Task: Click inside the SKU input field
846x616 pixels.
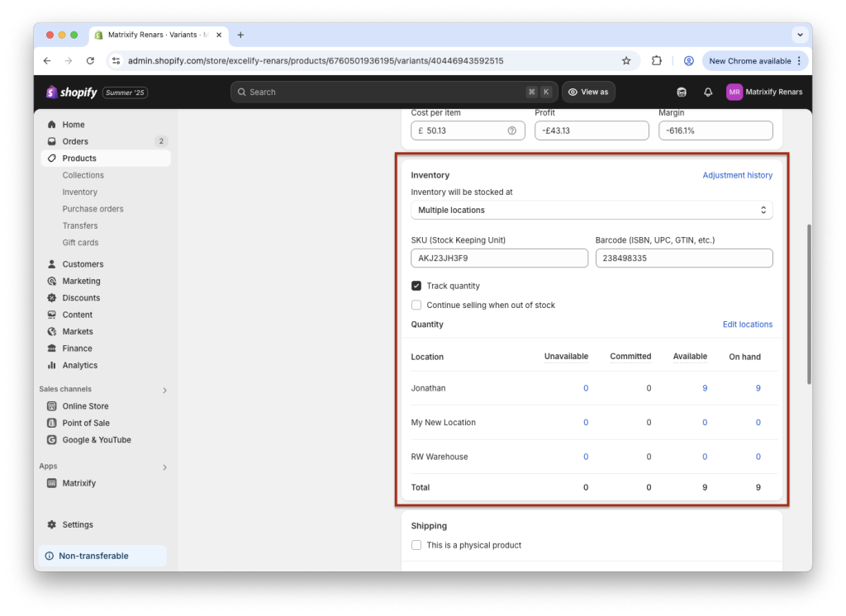Action: [499, 258]
